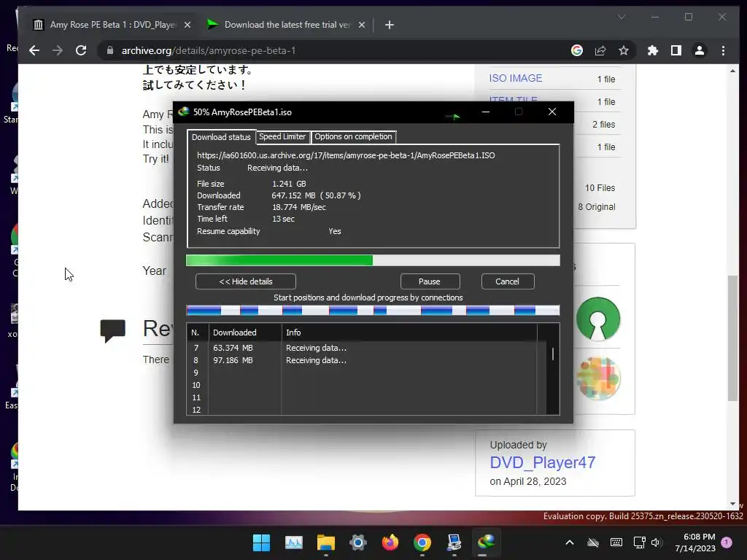Open the Chrome extensions puzzle icon
Image resolution: width=747 pixels, height=560 pixels.
653,50
